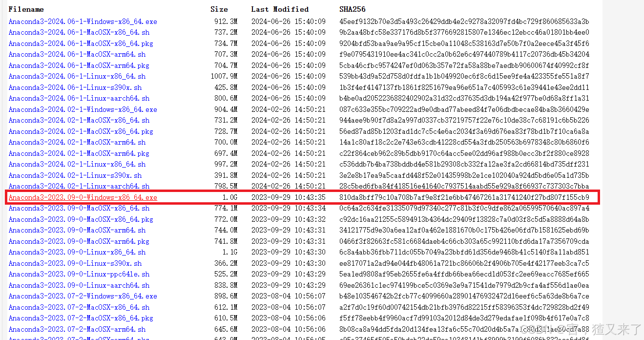The width and height of the screenshot is (644, 340).
Task: Select the timestamp 2023-09-29 10:43:32
Action: [288, 219]
